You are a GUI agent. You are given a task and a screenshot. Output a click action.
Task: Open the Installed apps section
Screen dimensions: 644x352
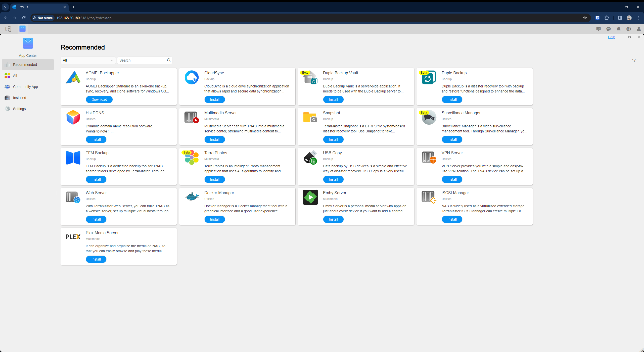point(28,98)
